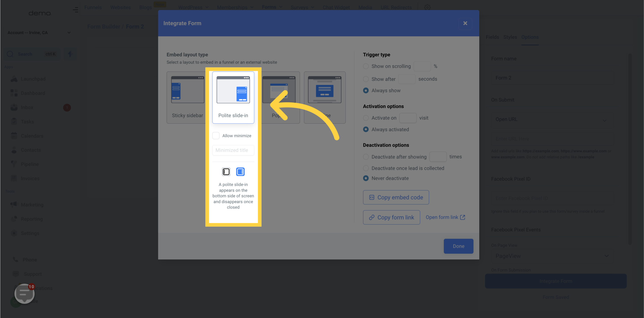Click Done to close the dialog
Image resolution: width=644 pixels, height=318 pixels.
tap(458, 246)
